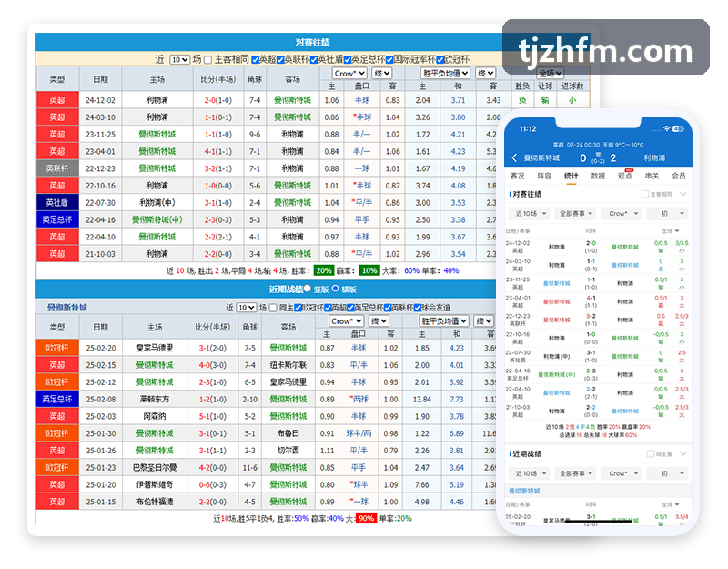Image resolution: width=728 pixels, height=569 pixels.
Task: Select the 竖版 radio button
Action: [x=308, y=289]
